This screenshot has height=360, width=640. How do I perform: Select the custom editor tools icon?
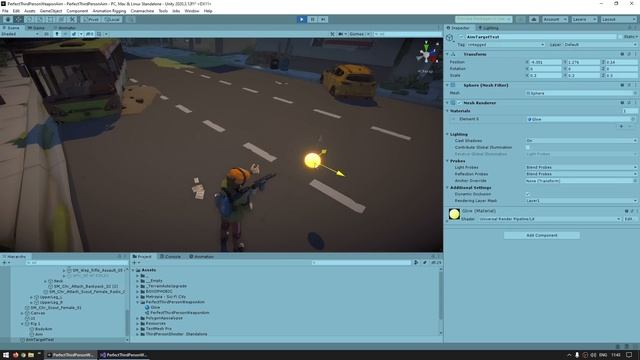click(x=72, y=19)
